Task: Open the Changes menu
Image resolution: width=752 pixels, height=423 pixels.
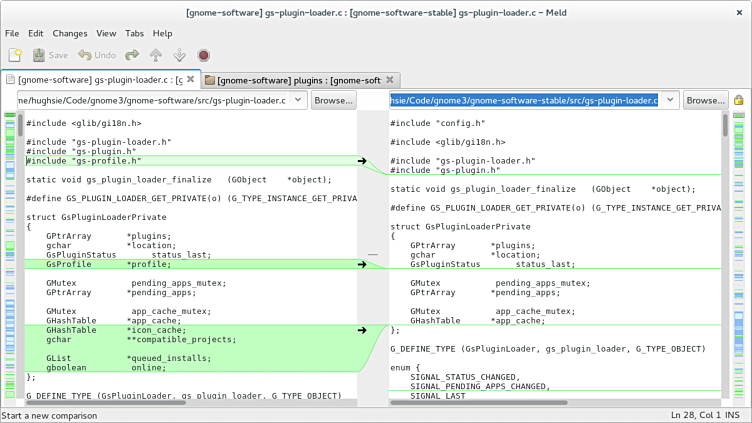Action: 70,33
